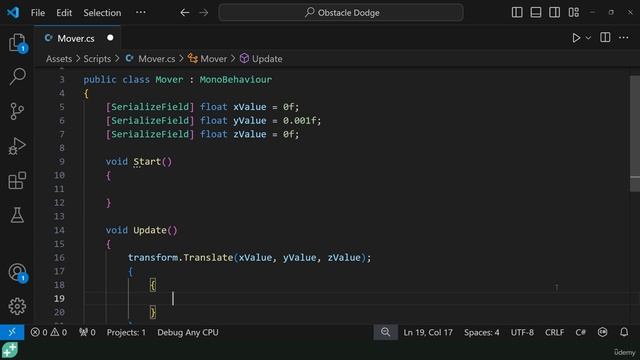This screenshot has height=360, width=640.
Task: Toggle the secondary side bar layout icon
Action: [554, 12]
